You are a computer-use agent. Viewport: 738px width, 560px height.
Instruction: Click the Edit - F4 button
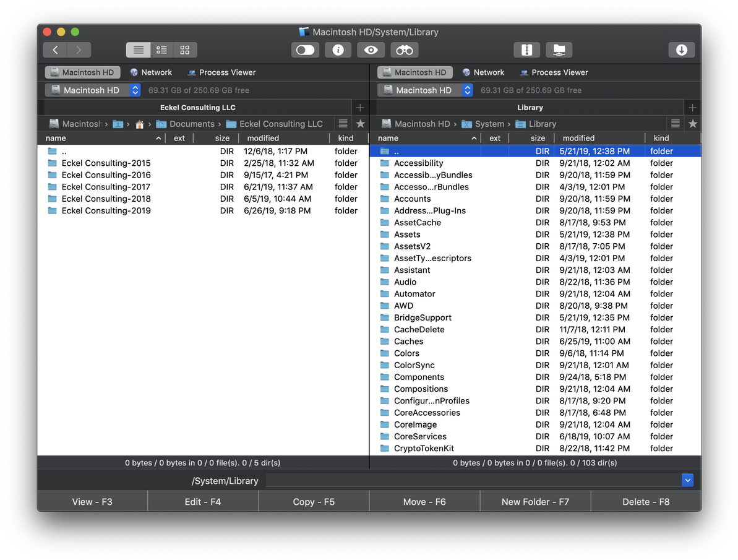pos(203,502)
